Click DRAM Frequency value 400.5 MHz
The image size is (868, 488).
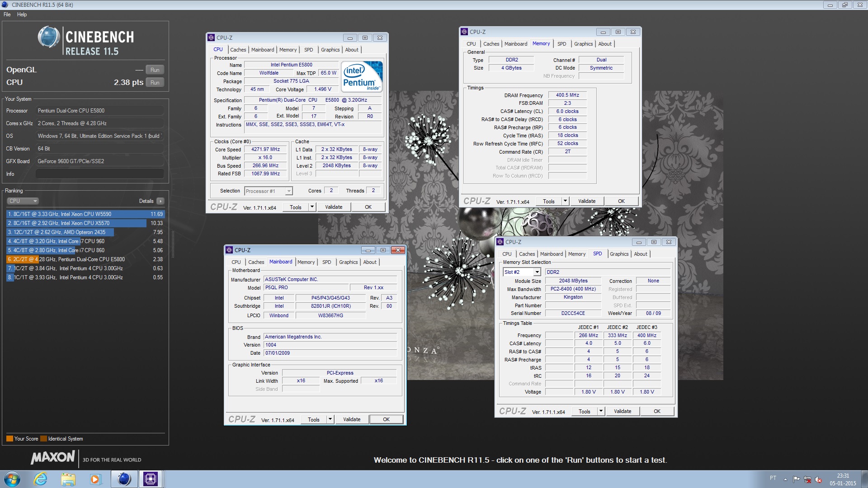567,95
